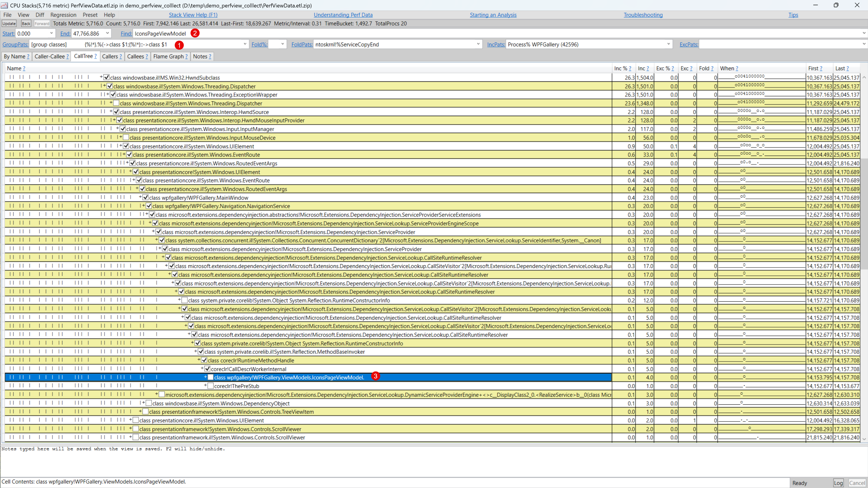
Task: Open the IncPats dropdown arrow
Action: coord(669,44)
